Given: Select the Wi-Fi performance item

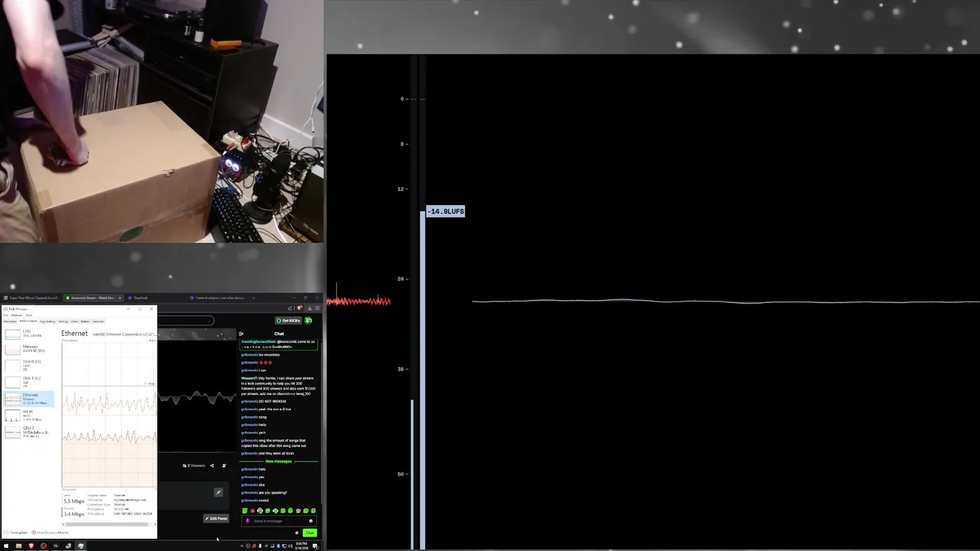Looking at the screenshot, I should pos(29,415).
